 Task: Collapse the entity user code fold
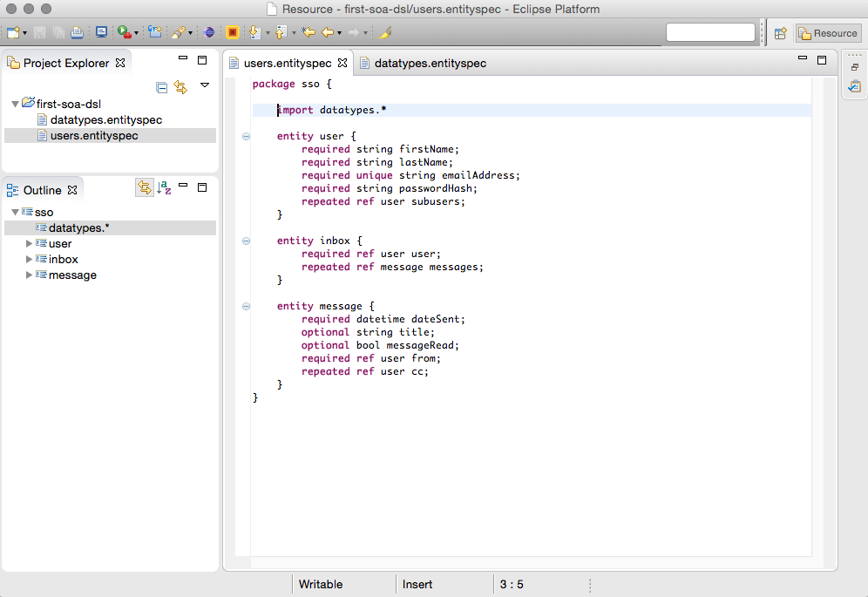(245, 136)
